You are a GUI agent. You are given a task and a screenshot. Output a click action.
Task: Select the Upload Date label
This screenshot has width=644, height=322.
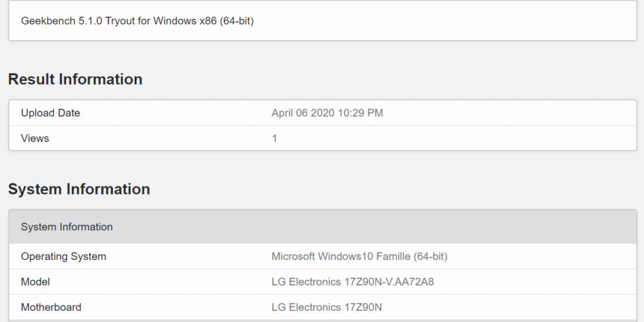[x=50, y=113]
